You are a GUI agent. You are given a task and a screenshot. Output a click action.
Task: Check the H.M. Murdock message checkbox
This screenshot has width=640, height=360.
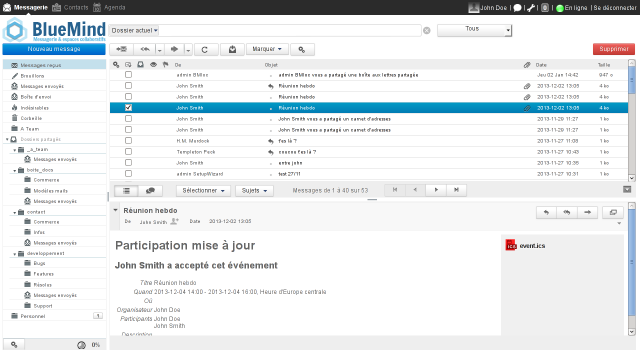tap(128, 141)
